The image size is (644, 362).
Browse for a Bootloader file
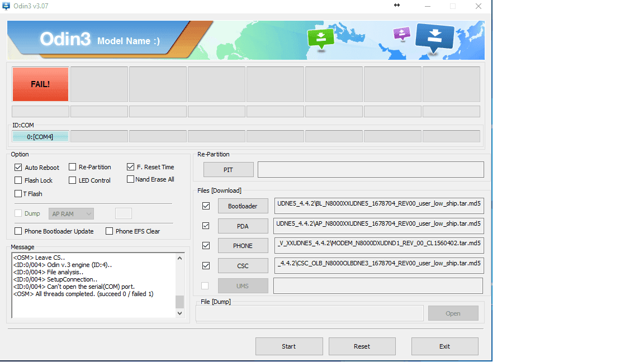tap(243, 206)
